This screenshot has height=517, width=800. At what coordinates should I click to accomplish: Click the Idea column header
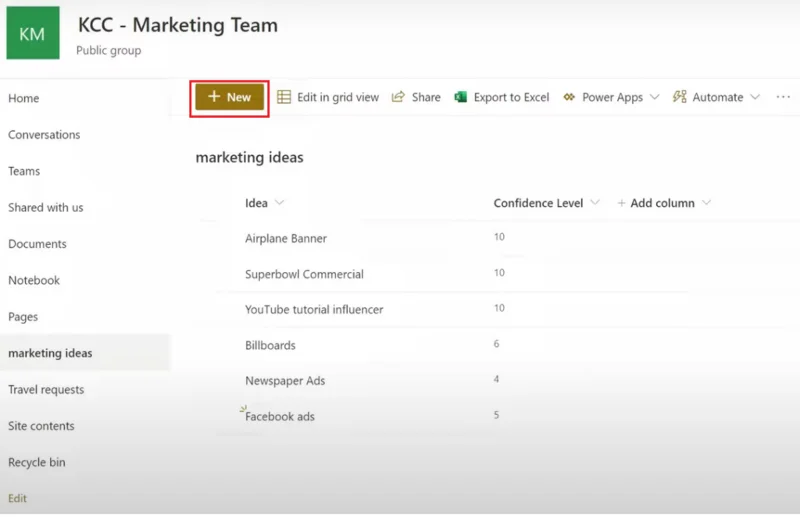coord(256,203)
